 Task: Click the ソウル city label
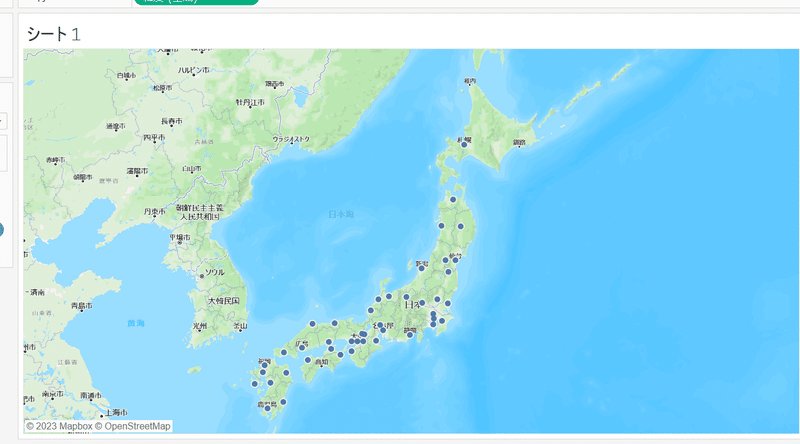coord(214,272)
